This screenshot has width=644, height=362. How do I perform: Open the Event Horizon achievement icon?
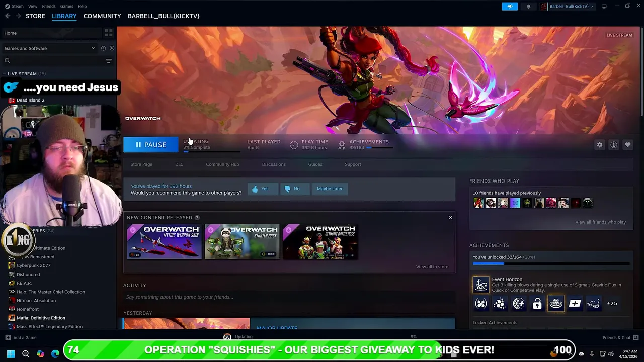pos(480,285)
